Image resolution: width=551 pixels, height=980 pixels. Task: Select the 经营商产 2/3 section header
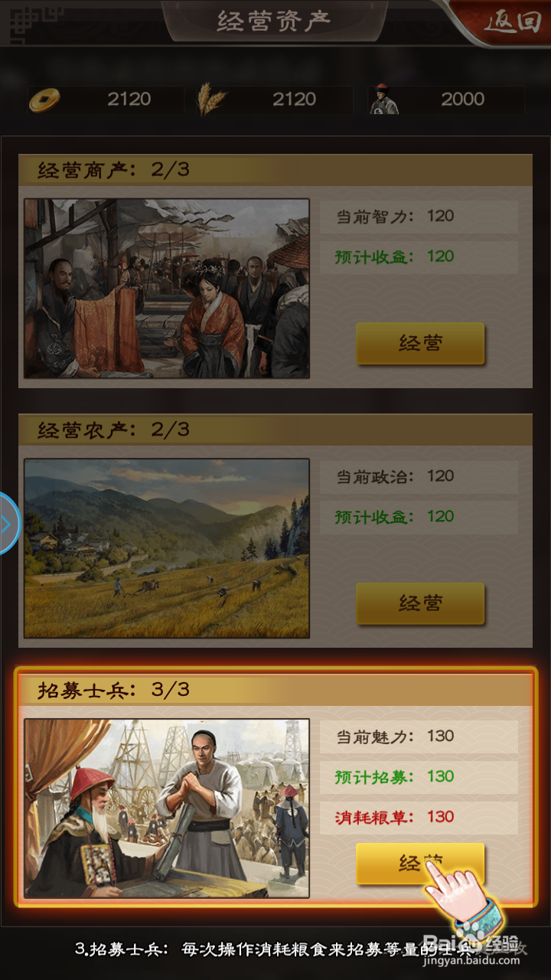(275, 170)
